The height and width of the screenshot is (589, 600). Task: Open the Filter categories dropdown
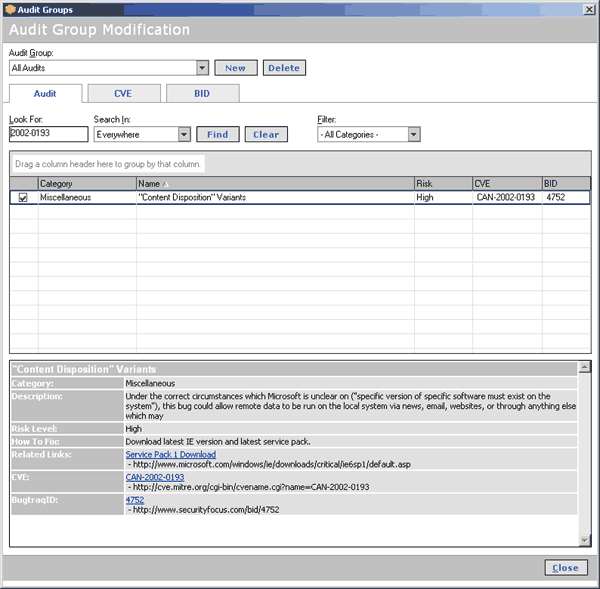tap(413, 134)
